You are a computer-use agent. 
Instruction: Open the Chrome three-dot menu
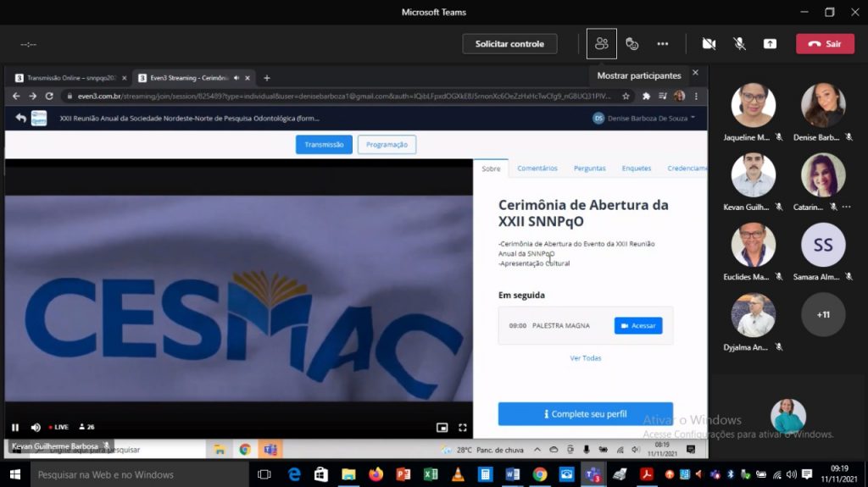click(x=696, y=97)
